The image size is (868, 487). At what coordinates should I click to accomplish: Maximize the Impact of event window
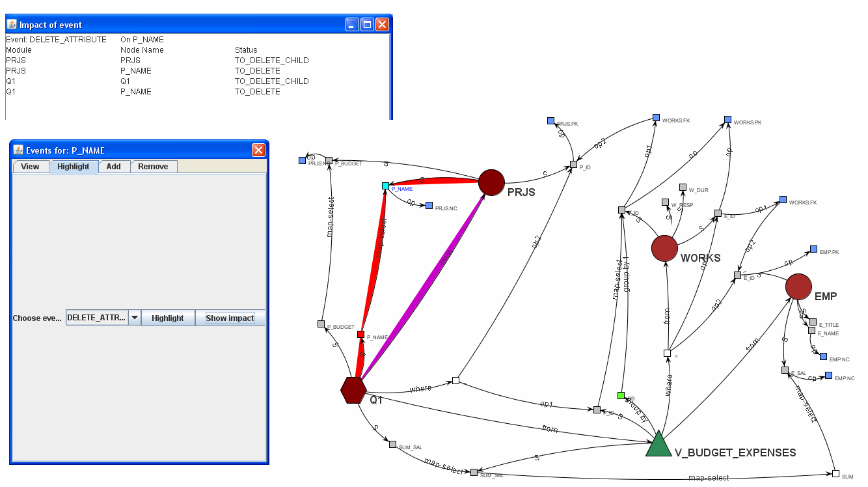(x=367, y=25)
